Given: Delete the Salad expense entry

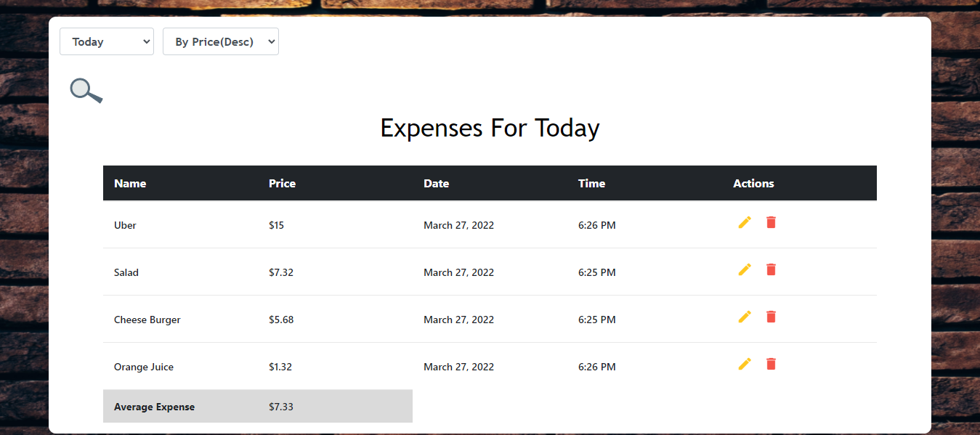Looking at the screenshot, I should [x=771, y=269].
